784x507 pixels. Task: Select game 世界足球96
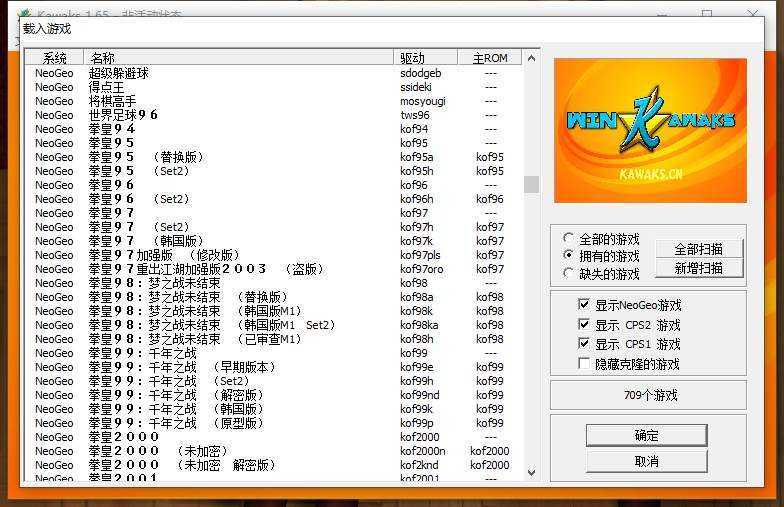[274, 115]
